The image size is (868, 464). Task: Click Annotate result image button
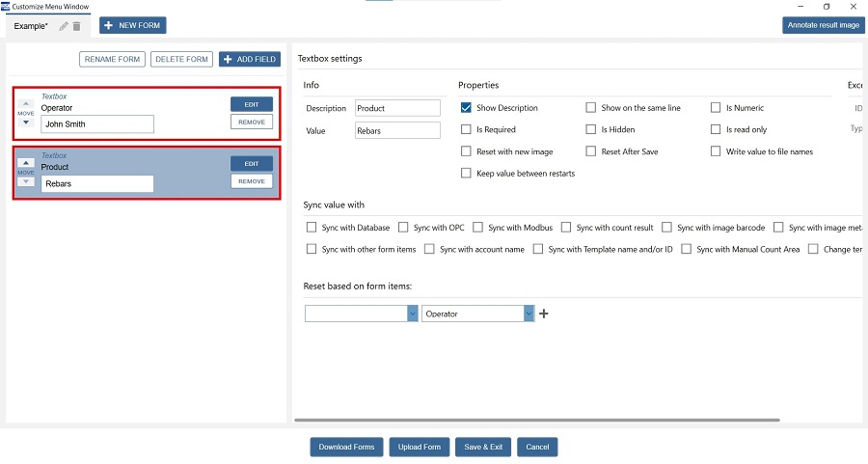click(x=822, y=25)
